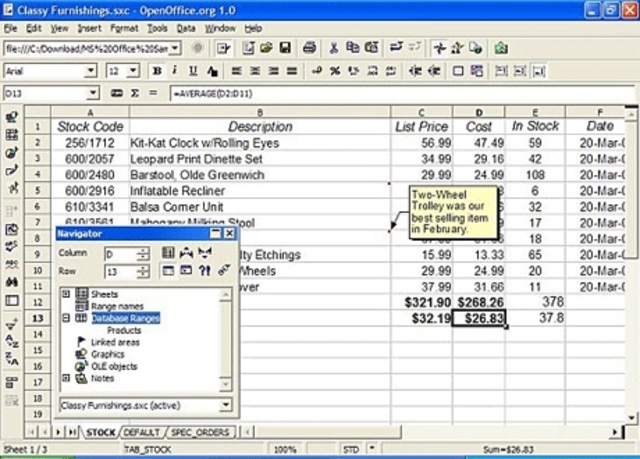Click Navigator Start arrow icon

[186, 253]
